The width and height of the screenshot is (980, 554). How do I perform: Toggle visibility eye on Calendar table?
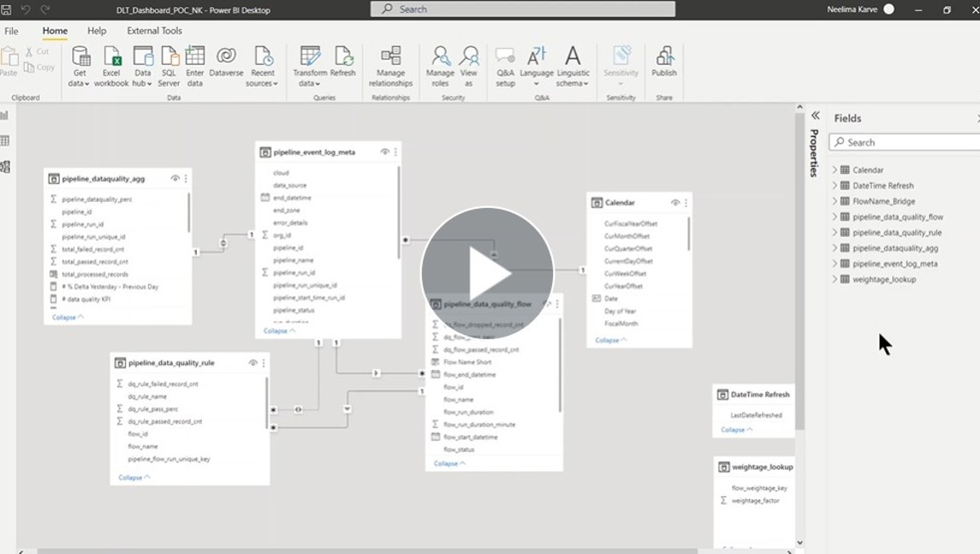point(675,203)
